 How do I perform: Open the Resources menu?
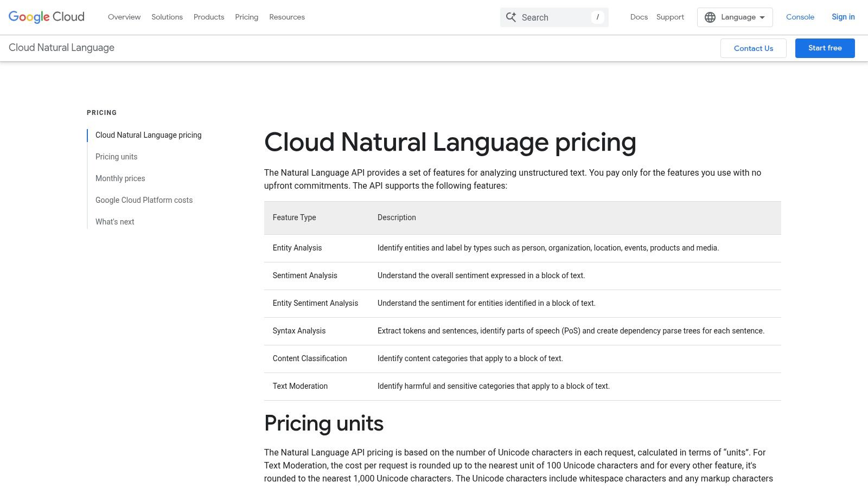tap(287, 17)
